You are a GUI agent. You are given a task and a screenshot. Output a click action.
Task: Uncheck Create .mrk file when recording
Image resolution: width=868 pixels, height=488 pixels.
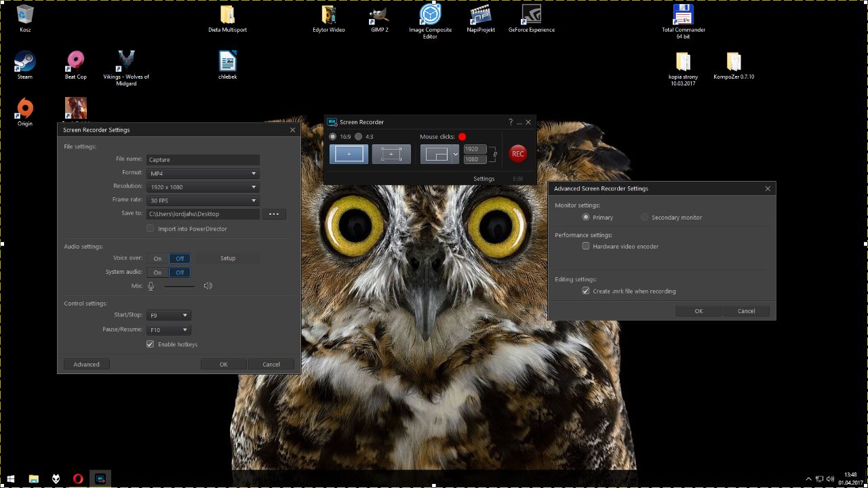click(x=586, y=291)
